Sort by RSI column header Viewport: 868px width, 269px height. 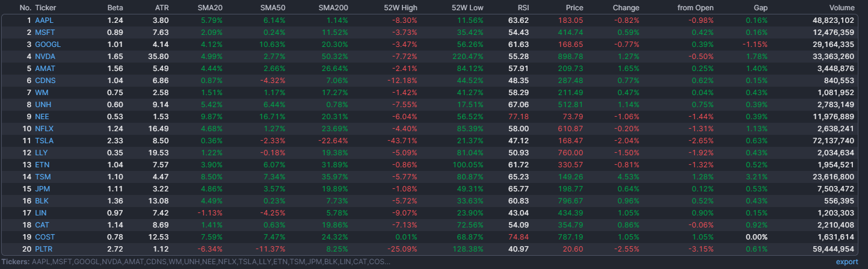coord(523,8)
